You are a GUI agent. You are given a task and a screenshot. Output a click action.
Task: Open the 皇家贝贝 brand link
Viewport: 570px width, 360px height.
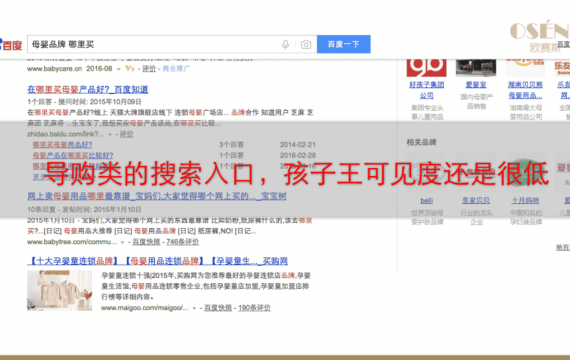pyautogui.click(x=476, y=200)
